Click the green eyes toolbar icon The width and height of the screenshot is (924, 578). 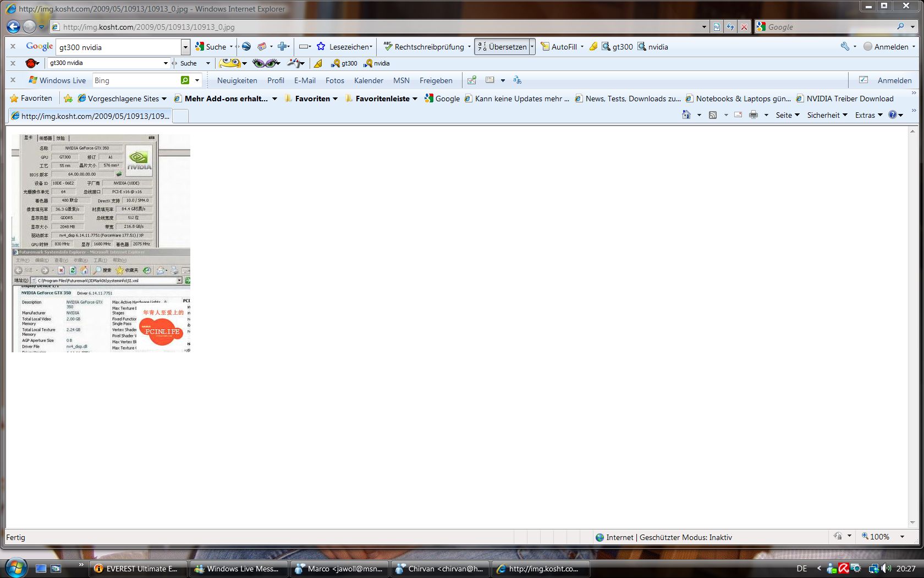[x=265, y=63]
